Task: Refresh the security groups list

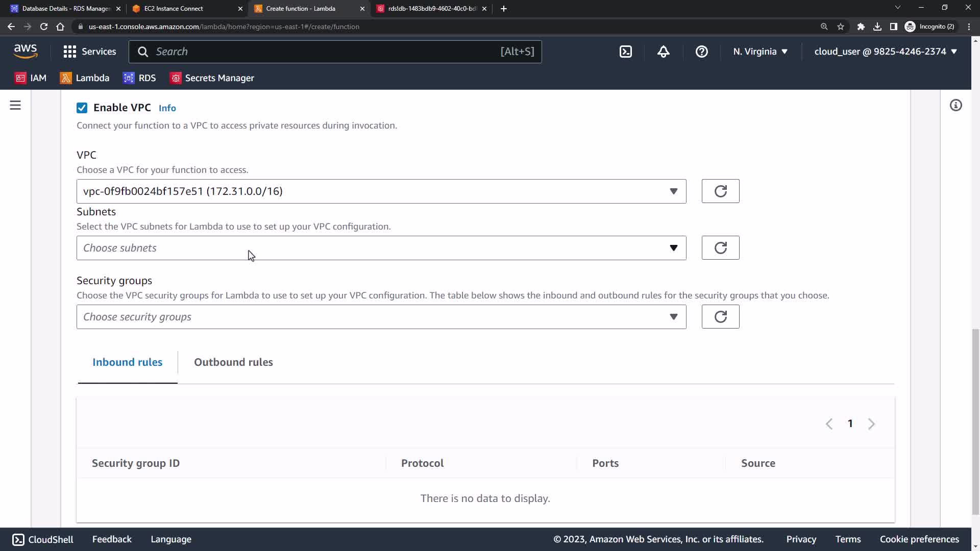Action: point(720,317)
